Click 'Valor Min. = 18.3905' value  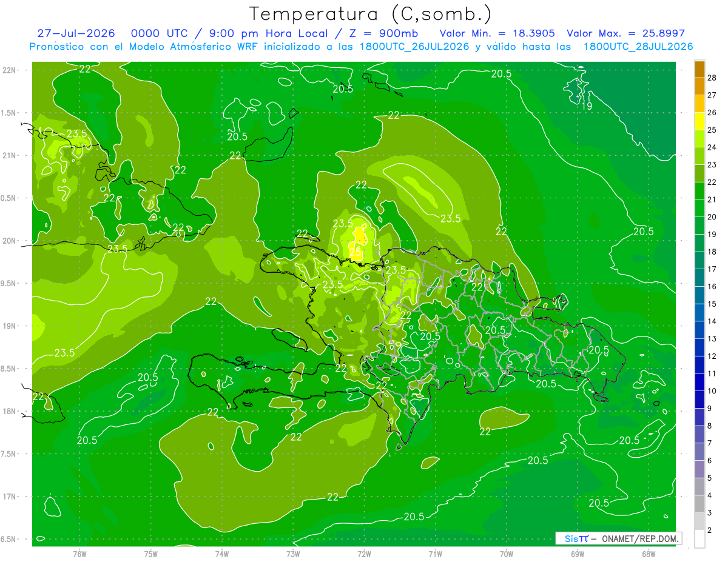point(497,34)
